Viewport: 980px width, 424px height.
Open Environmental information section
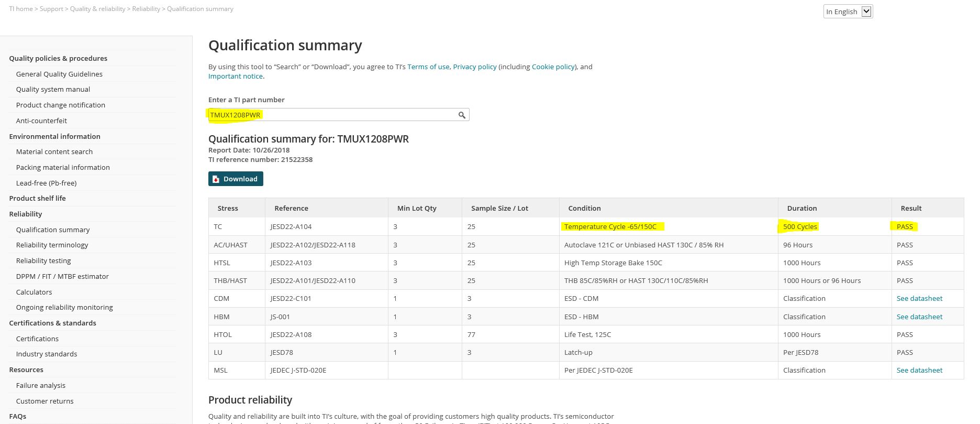coord(54,136)
